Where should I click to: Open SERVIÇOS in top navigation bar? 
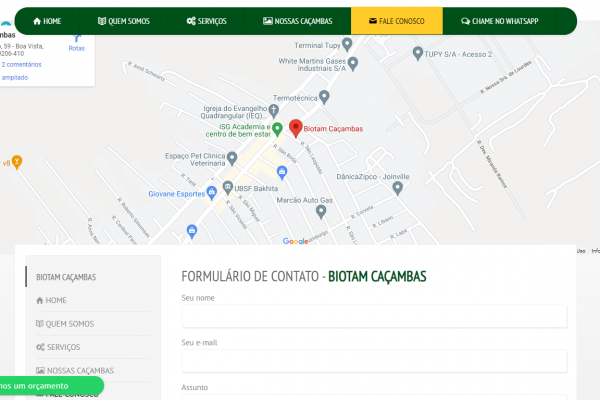click(x=207, y=21)
